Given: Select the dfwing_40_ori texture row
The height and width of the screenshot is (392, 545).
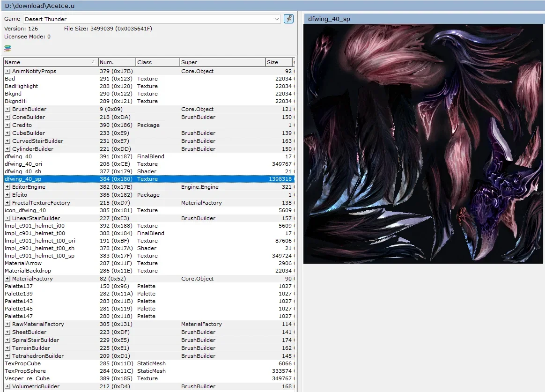Looking at the screenshot, I should [23, 164].
